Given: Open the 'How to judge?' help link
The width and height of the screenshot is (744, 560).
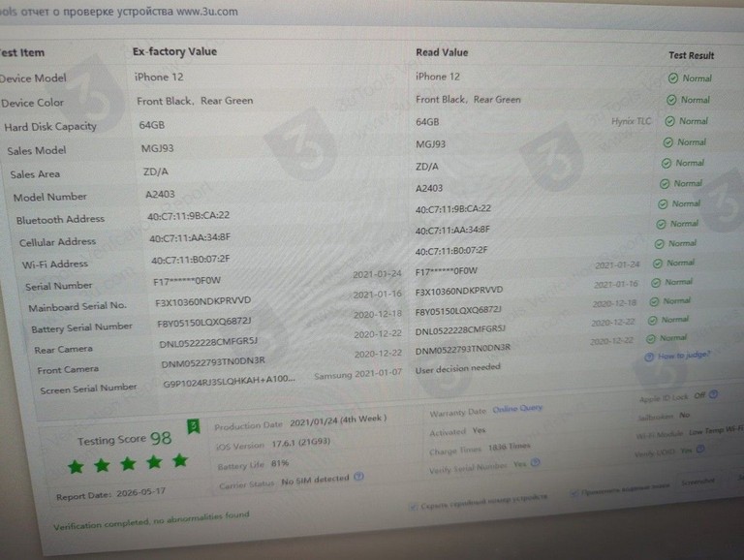Looking at the screenshot, I should (x=684, y=355).
